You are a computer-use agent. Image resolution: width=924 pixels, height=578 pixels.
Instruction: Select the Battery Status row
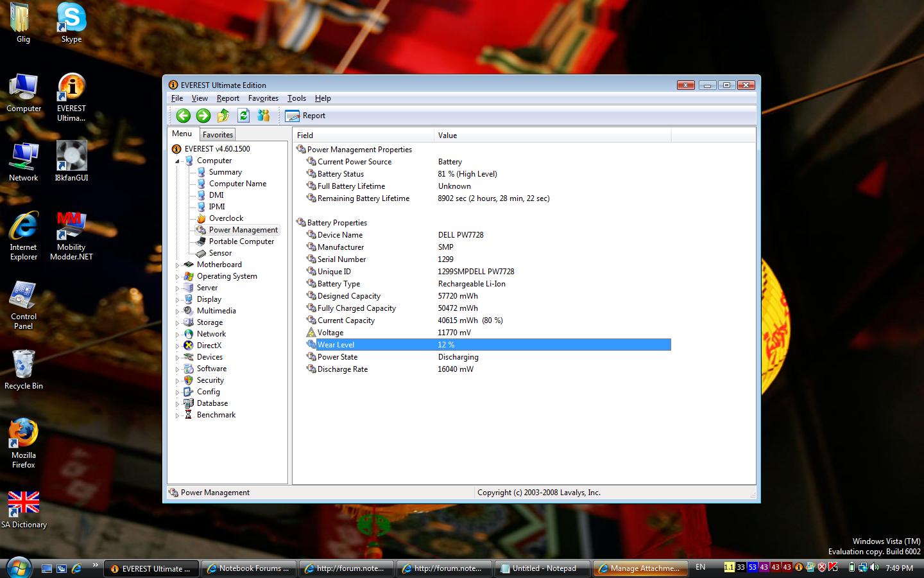coord(488,174)
